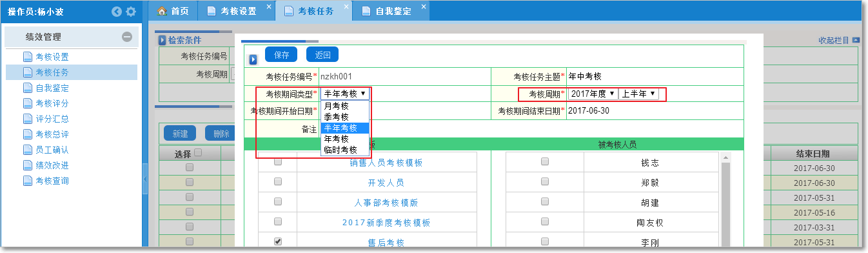Click the 检索条件 panel arrow icon

[x=163, y=40]
